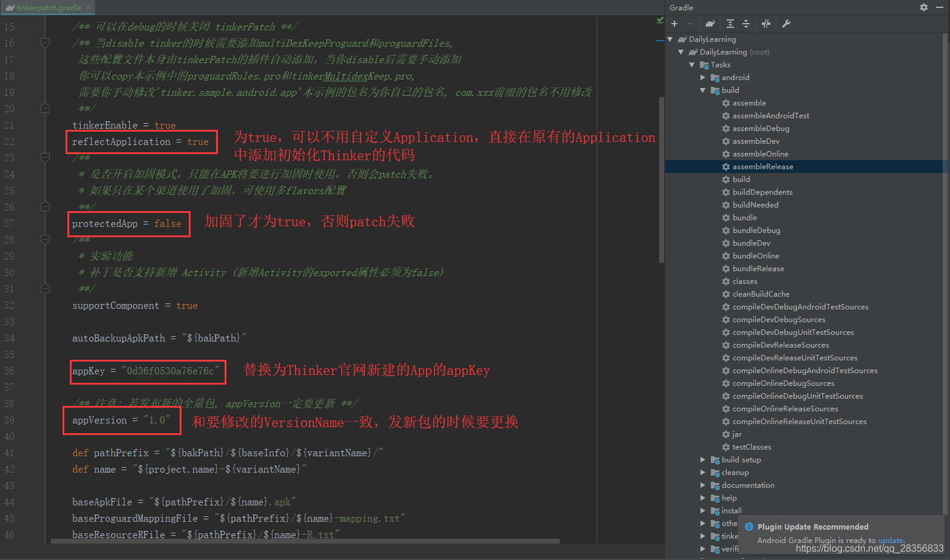
Task: Select the build task gear icon
Action: [726, 179]
